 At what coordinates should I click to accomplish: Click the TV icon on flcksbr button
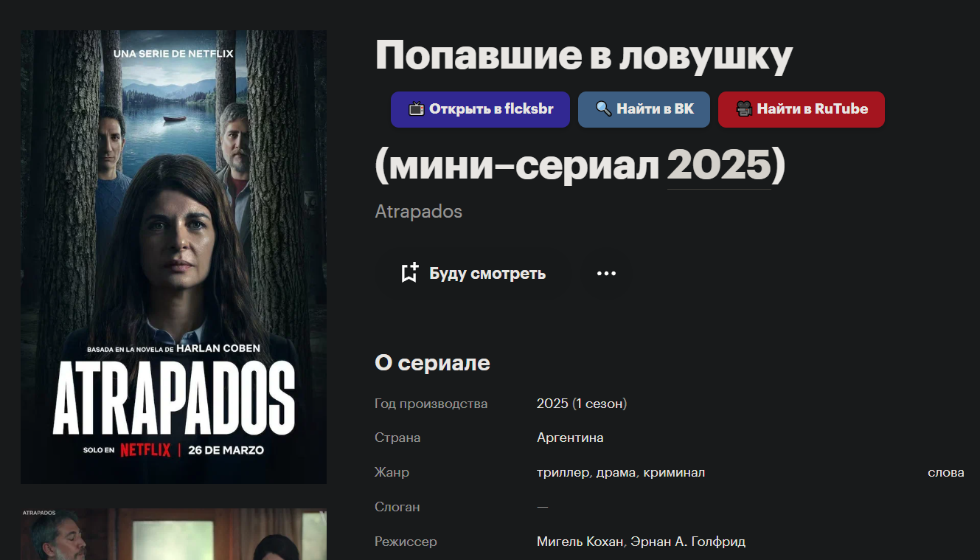417,109
